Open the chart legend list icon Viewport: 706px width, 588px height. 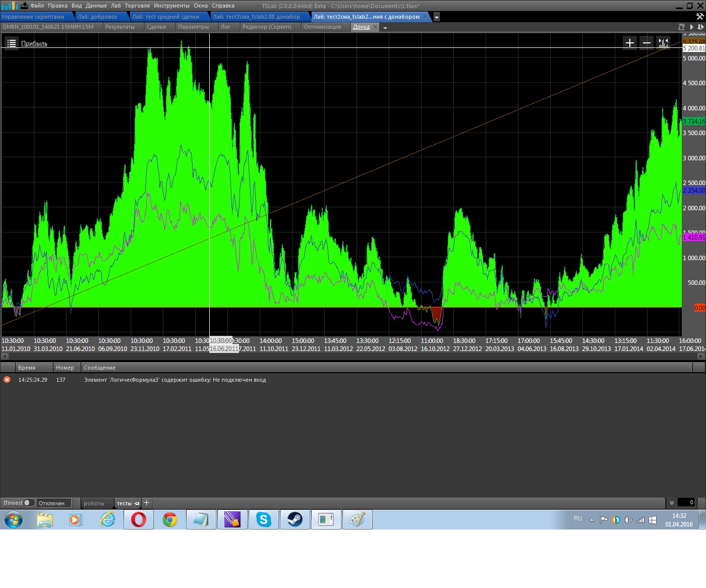point(12,43)
